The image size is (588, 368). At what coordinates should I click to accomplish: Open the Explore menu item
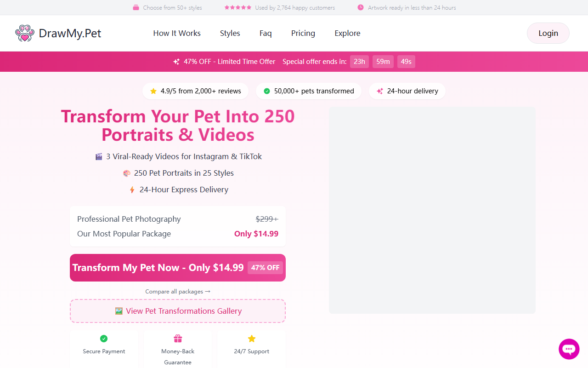click(x=347, y=33)
